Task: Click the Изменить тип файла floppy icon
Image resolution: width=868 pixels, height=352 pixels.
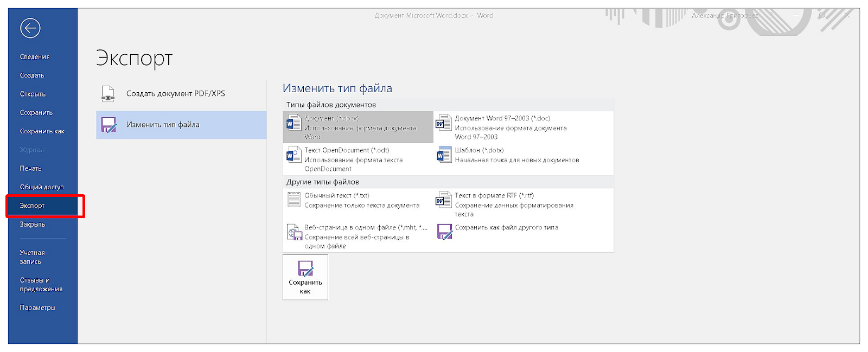Action: click(x=108, y=125)
